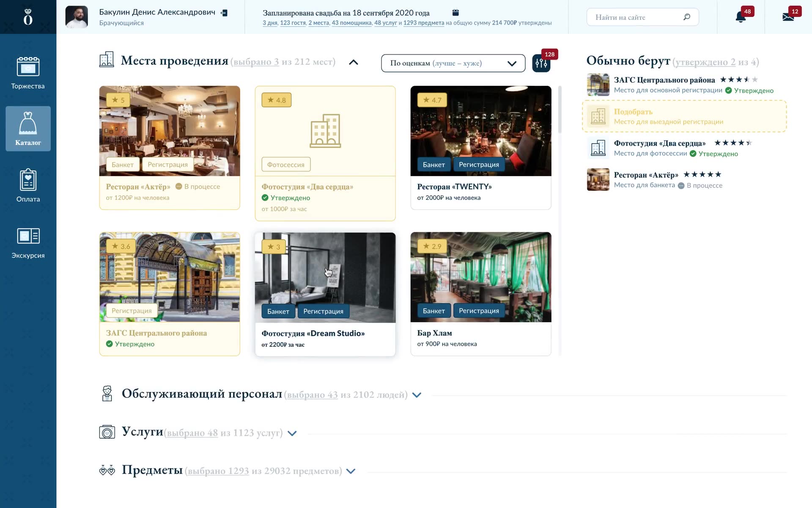Viewport: 812px width, 508px height.
Task: Open Торжества in the sidebar
Action: click(x=28, y=73)
